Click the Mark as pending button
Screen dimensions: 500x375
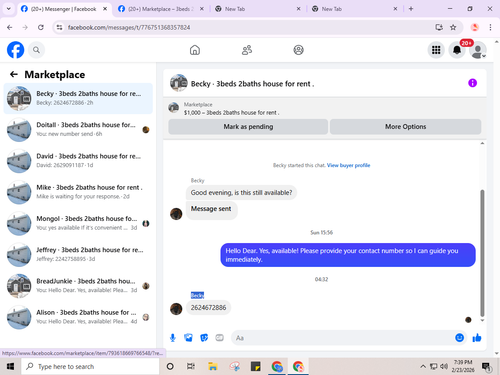tap(248, 127)
